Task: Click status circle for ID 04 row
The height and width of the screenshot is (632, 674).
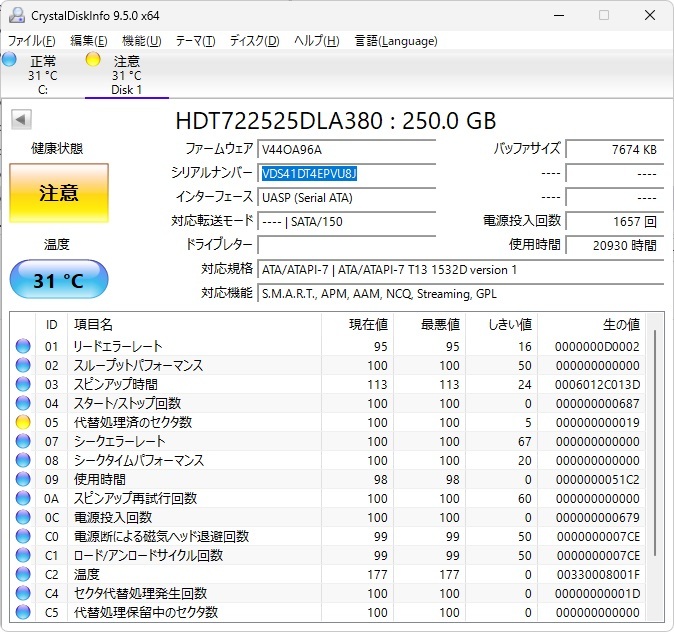Action: 23,403
